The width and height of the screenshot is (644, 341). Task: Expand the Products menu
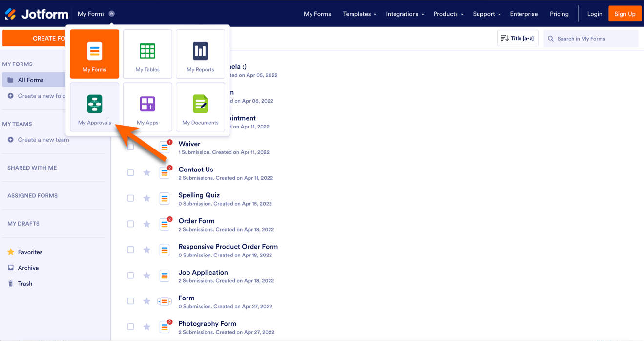pos(448,14)
